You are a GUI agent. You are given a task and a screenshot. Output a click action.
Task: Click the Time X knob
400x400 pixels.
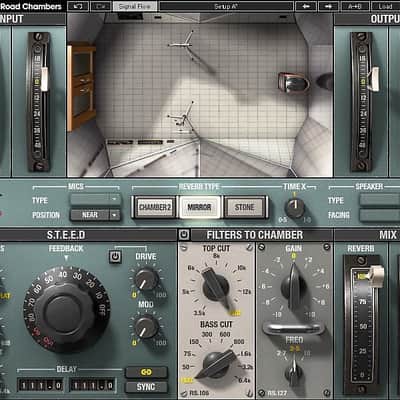click(294, 208)
